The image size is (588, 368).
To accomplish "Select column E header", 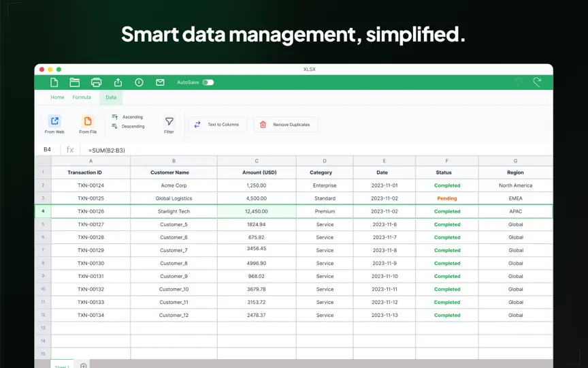I will (384, 161).
